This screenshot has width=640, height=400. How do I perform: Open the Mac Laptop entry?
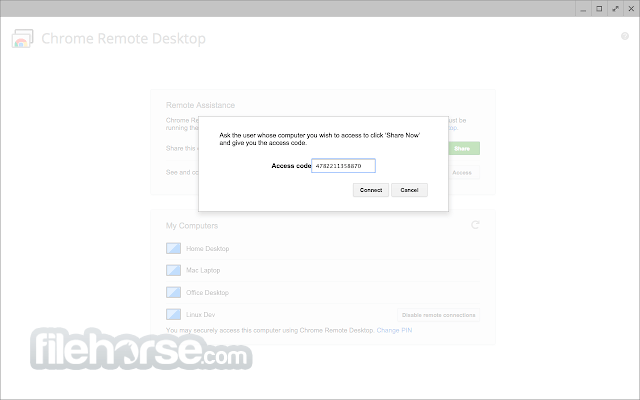(203, 270)
